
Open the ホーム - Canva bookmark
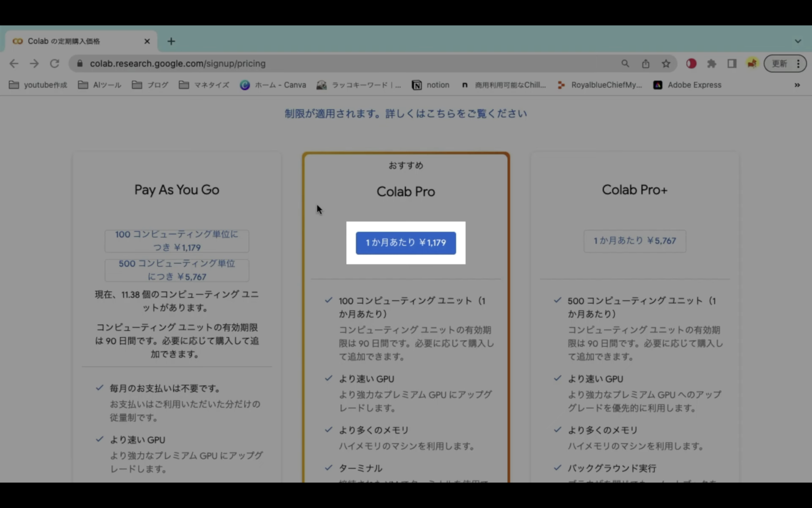(x=273, y=85)
